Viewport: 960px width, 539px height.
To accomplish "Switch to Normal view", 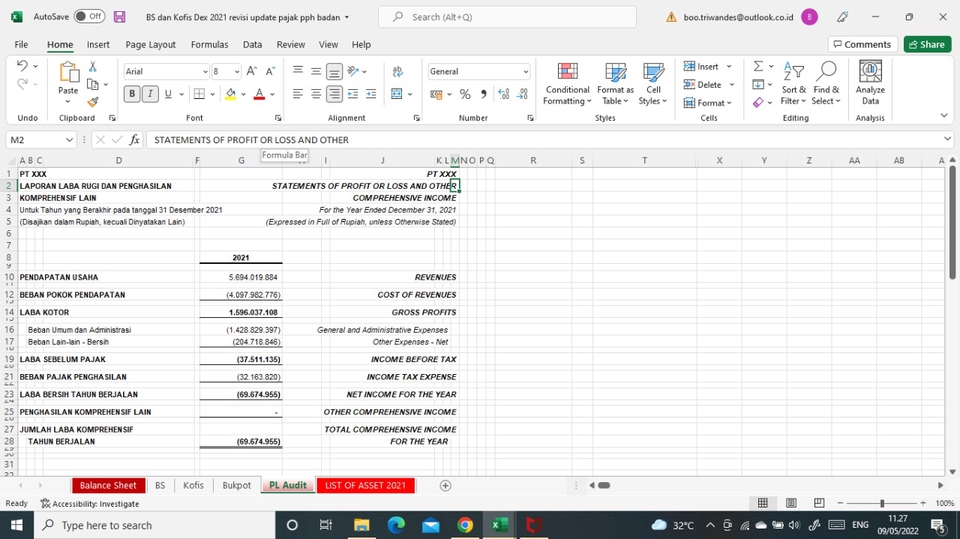I will 763,503.
